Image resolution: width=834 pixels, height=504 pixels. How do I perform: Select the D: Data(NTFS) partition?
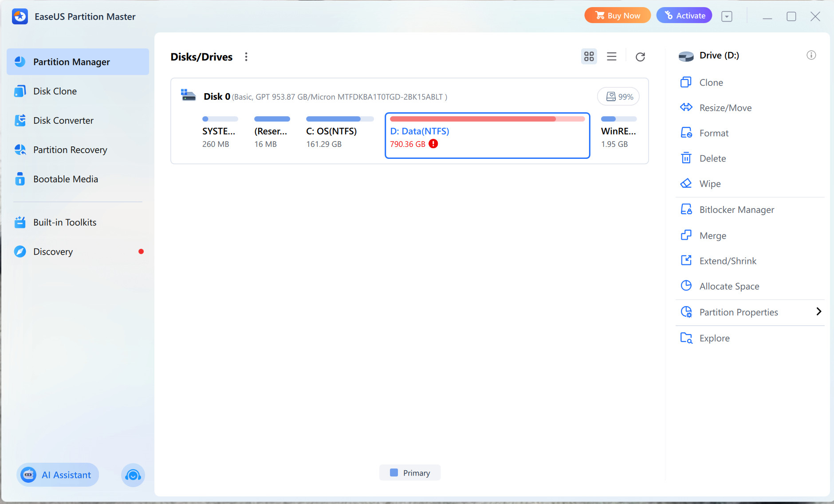coord(488,135)
